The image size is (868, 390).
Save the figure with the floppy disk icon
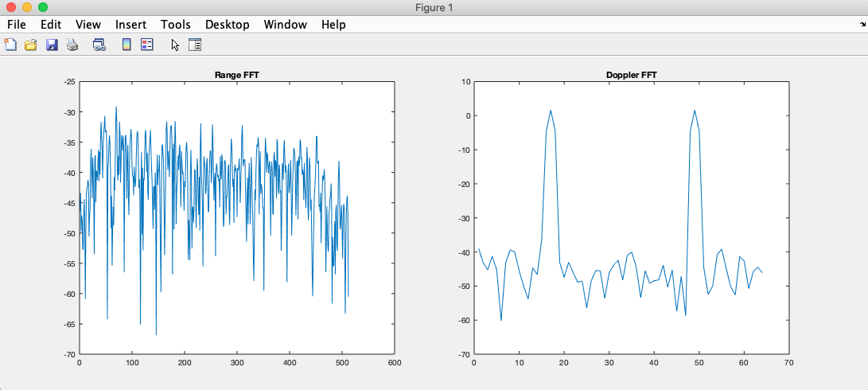coord(52,45)
